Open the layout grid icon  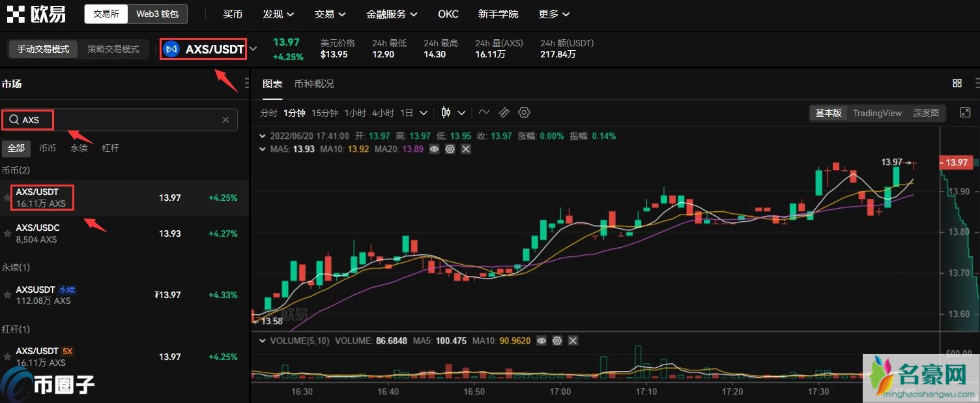[x=957, y=83]
